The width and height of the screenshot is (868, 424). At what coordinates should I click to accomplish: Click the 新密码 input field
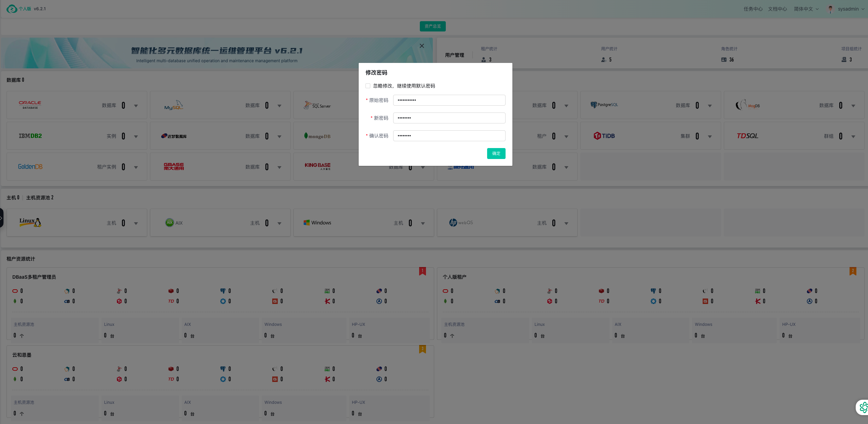coord(449,118)
